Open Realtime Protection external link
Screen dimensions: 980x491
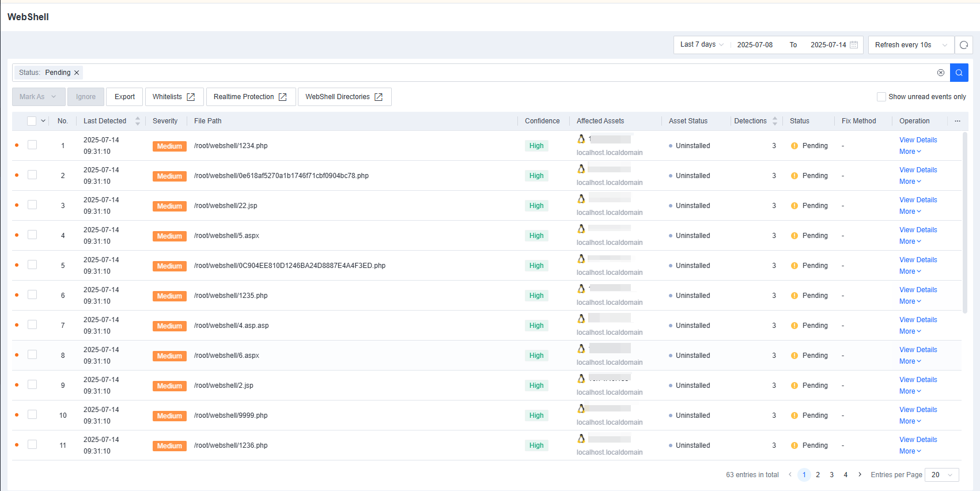[x=282, y=97]
